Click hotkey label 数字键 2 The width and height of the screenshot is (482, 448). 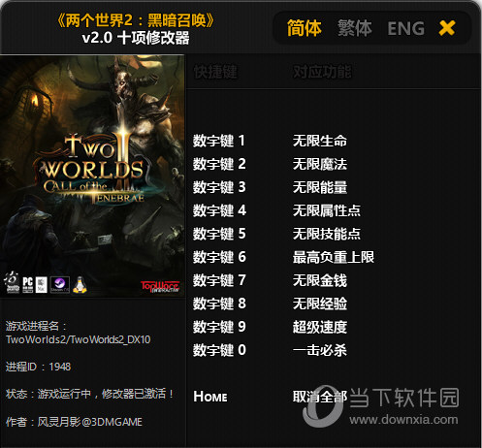pyautogui.click(x=219, y=164)
